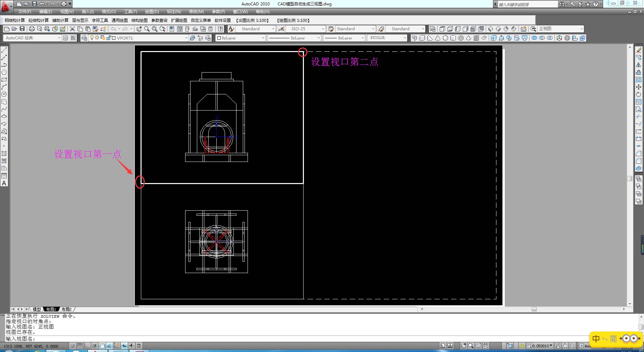
Task: Select the Wedge solid tool
Action: click(430, 38)
